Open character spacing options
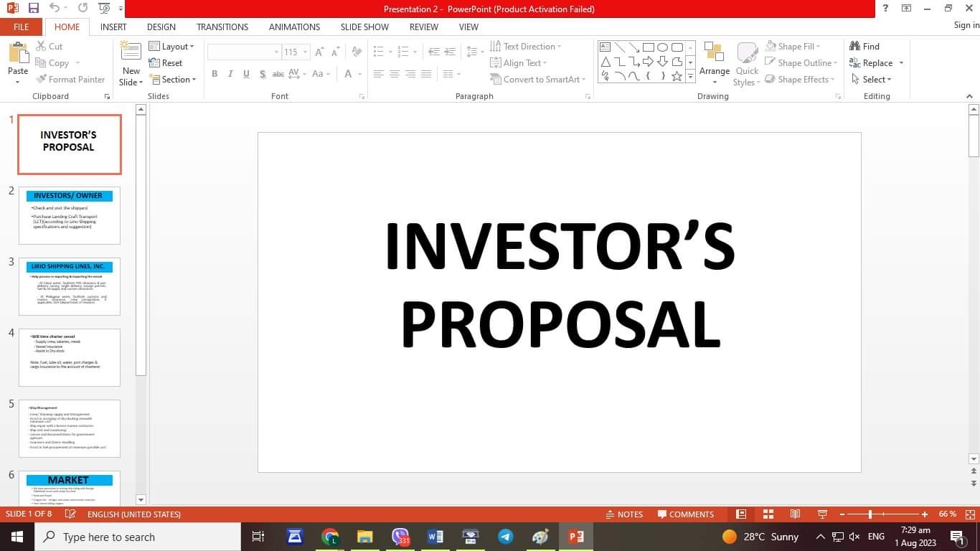 click(x=296, y=74)
